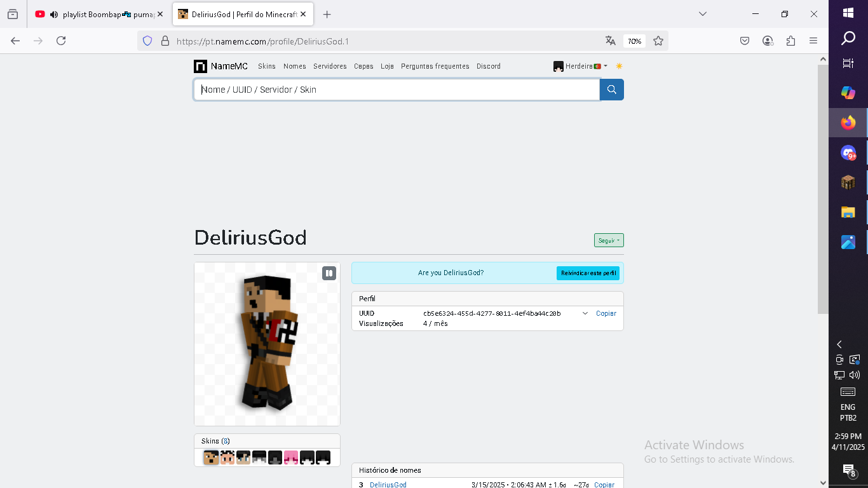Viewport: 868px width, 488px height.
Task: Go back to the previous page
Action: [15, 41]
